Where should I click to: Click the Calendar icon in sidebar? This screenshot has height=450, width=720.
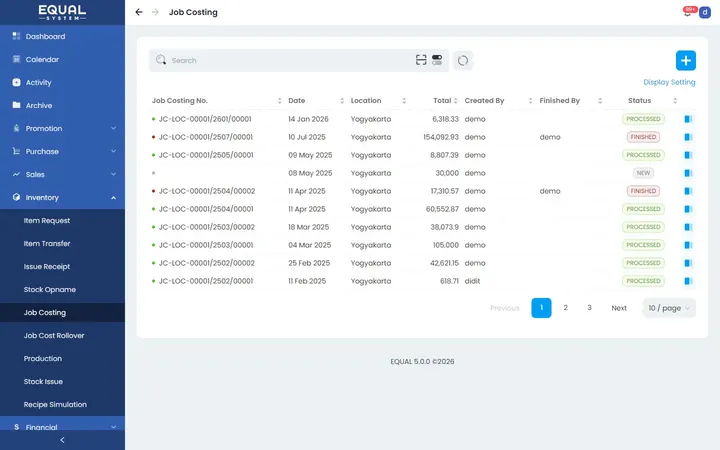tap(17, 59)
